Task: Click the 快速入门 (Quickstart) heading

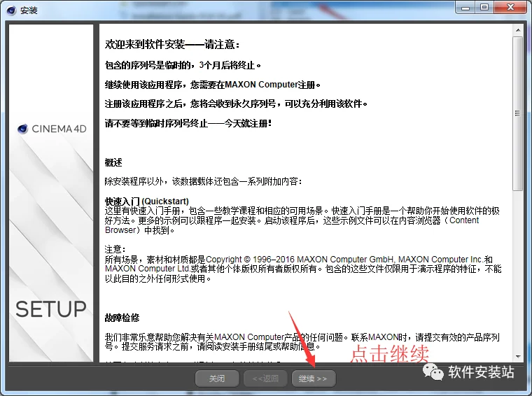Action: click(146, 201)
